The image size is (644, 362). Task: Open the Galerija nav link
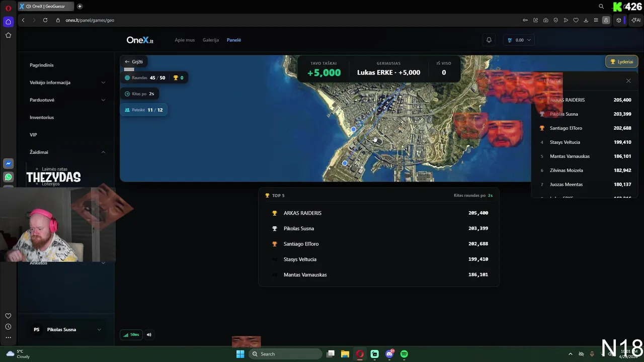[x=211, y=40]
